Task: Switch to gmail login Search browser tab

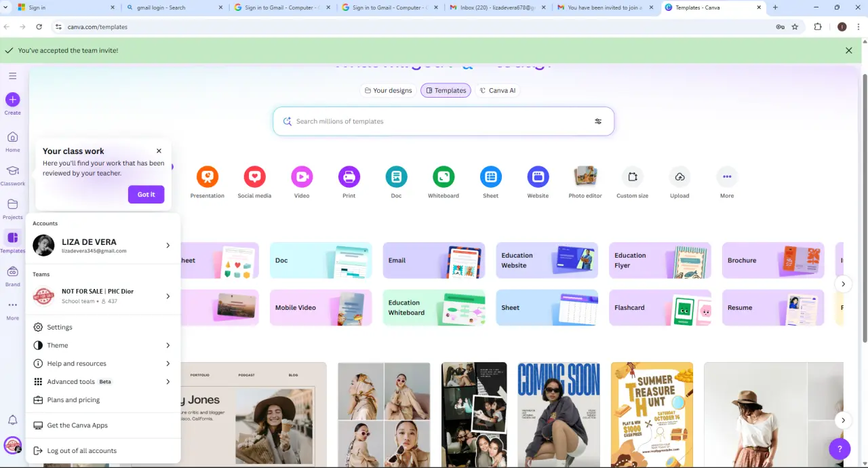Action: coord(174,7)
